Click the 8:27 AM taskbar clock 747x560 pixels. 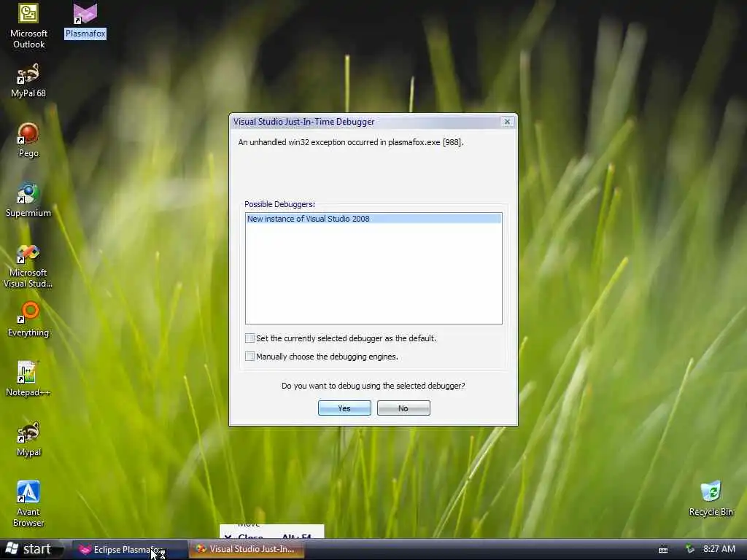click(x=719, y=549)
